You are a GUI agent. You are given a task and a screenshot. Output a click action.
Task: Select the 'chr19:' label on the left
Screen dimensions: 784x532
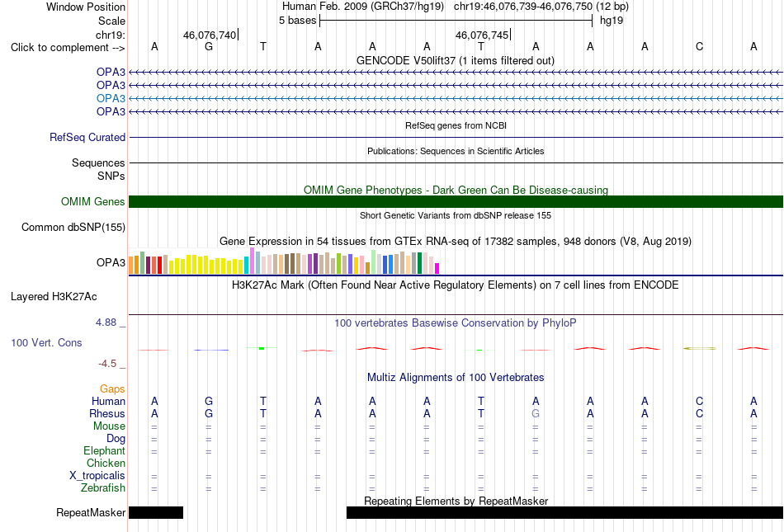pos(111,35)
